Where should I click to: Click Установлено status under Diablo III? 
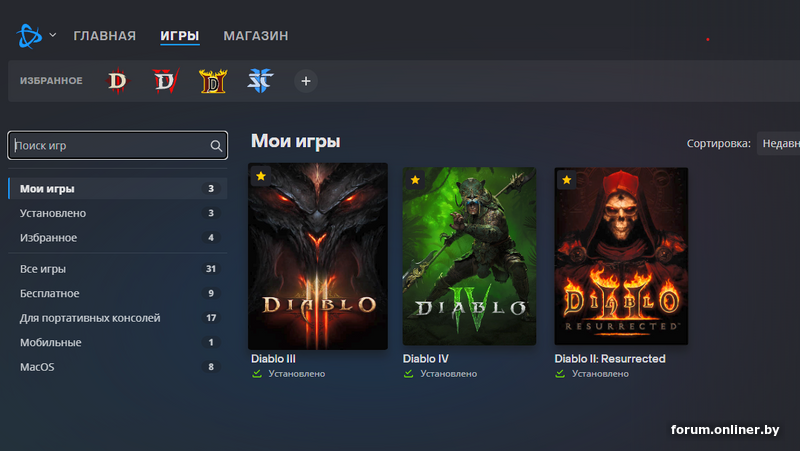click(x=297, y=374)
